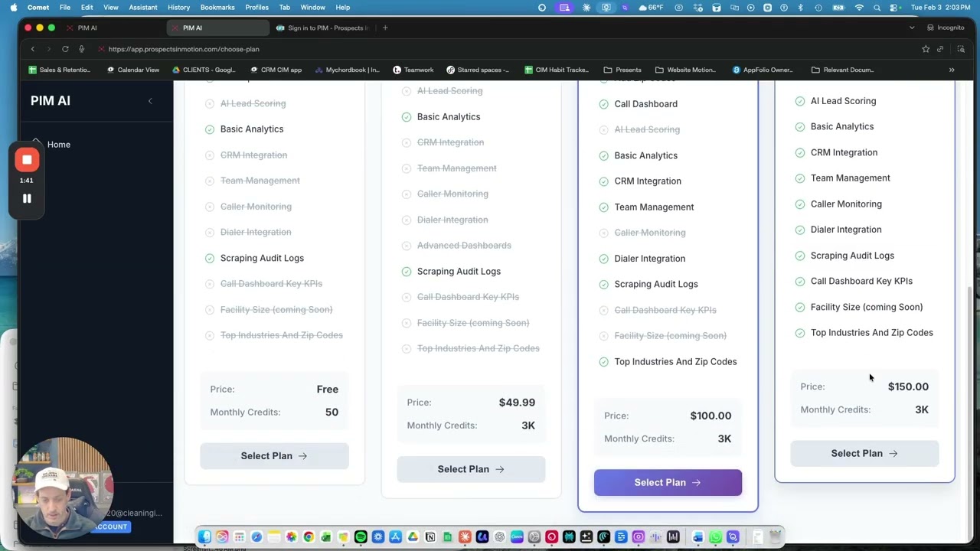Open the CIM Habit Tracker bookmark

tap(557, 70)
